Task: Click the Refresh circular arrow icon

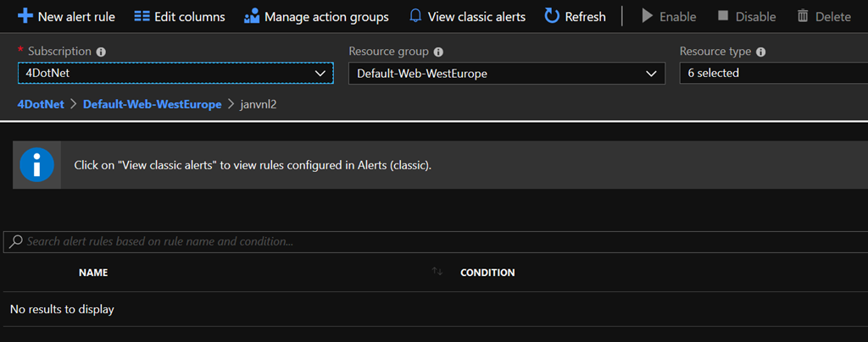Action: 552,16
